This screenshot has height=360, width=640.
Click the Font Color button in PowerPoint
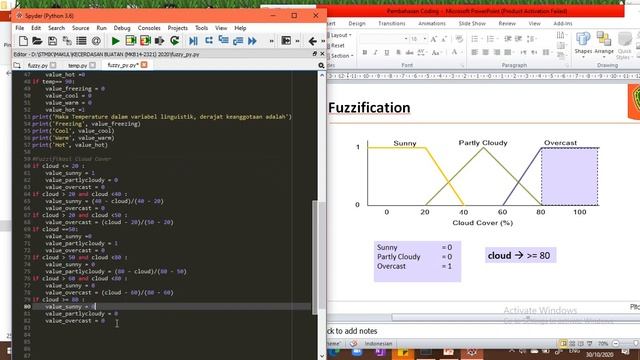click(454, 52)
